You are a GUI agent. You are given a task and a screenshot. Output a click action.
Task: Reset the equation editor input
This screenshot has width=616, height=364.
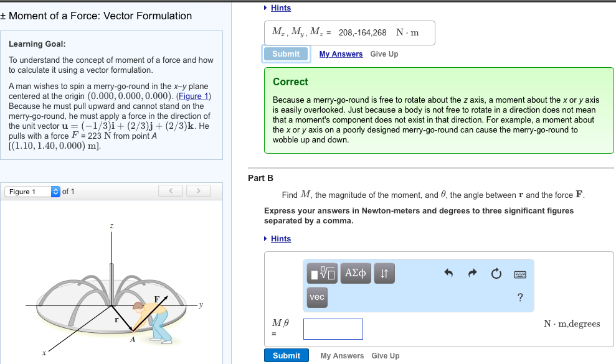click(496, 273)
